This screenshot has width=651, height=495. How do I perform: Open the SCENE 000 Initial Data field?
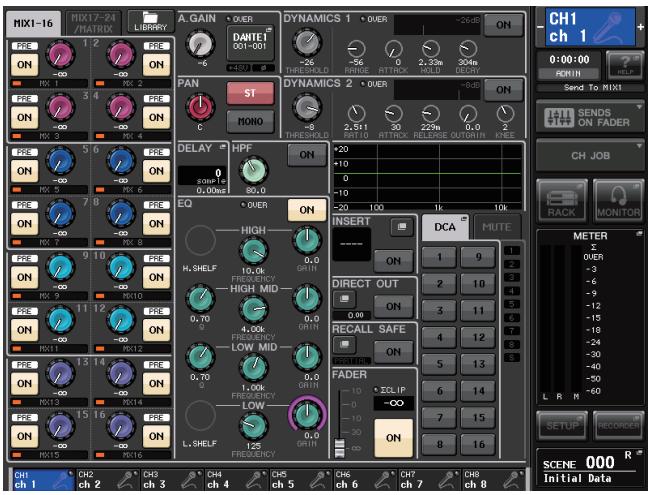coord(590,470)
